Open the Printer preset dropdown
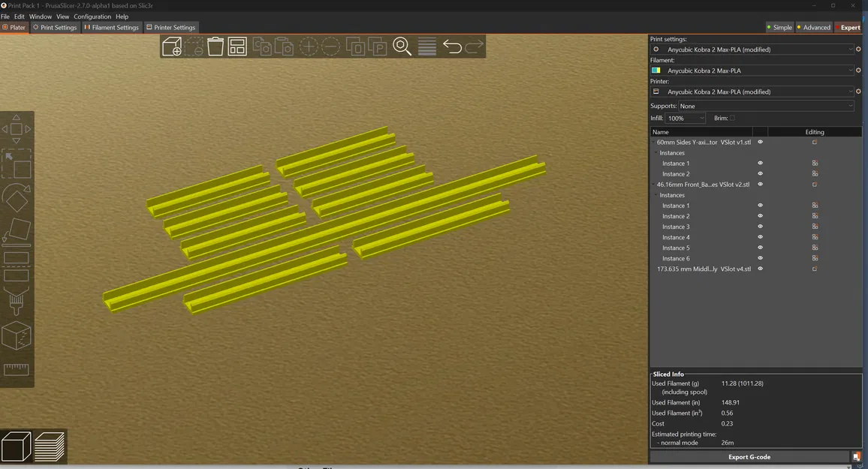This screenshot has height=469, width=868. [x=752, y=92]
